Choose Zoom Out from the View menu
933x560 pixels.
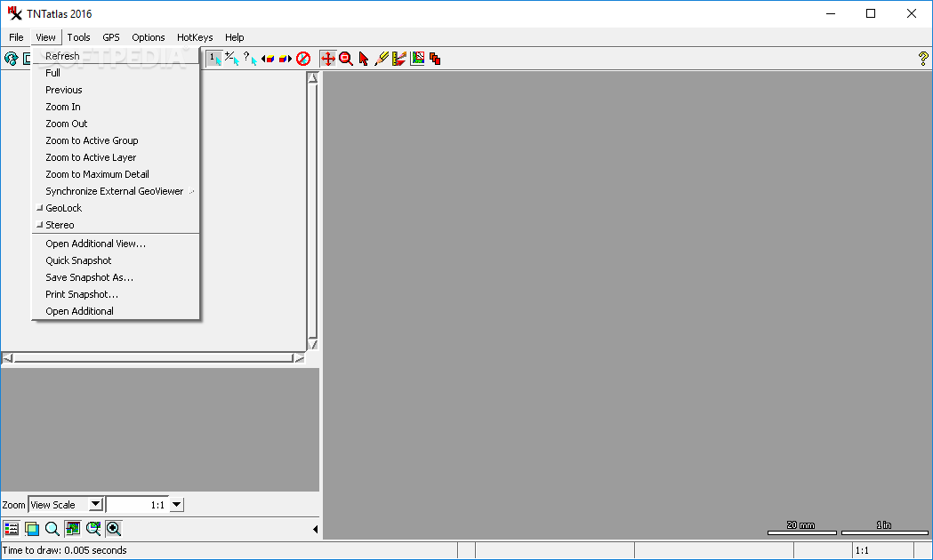116,124
